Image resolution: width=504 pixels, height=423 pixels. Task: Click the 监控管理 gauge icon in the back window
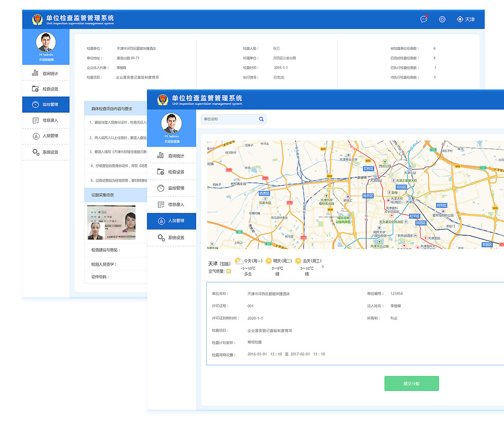(35, 104)
